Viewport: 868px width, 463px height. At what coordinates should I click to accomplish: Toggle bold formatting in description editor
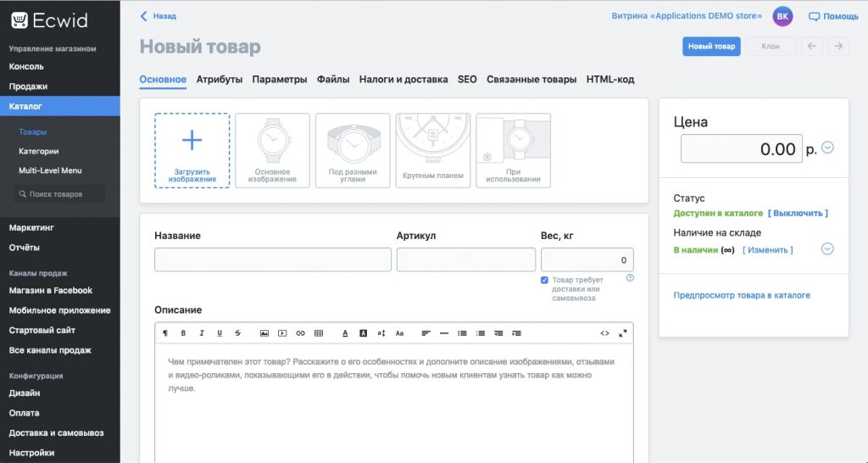pos(183,333)
